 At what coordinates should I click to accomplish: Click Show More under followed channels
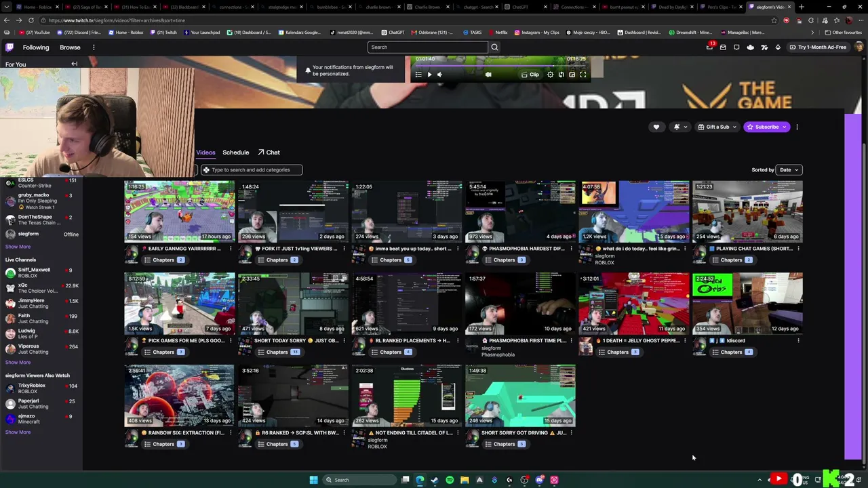pos(18,247)
